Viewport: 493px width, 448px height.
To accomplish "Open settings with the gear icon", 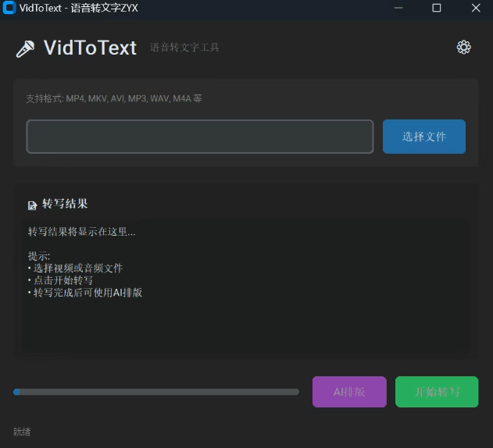I will click(463, 48).
